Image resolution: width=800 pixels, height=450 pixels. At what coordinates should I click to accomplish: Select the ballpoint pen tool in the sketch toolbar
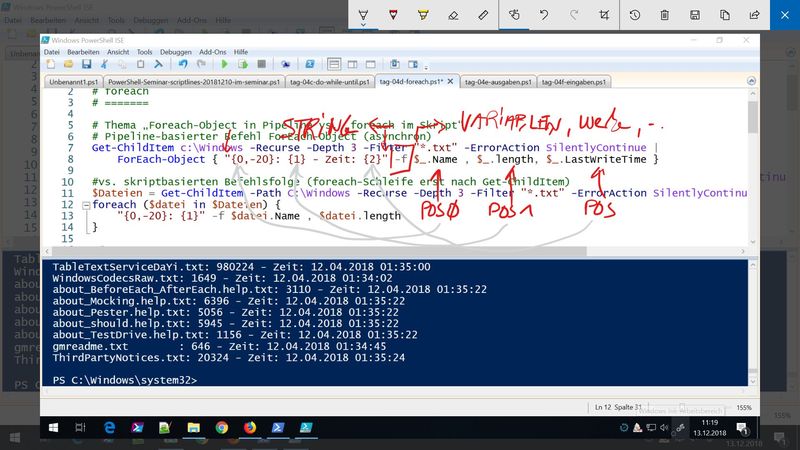coord(363,15)
